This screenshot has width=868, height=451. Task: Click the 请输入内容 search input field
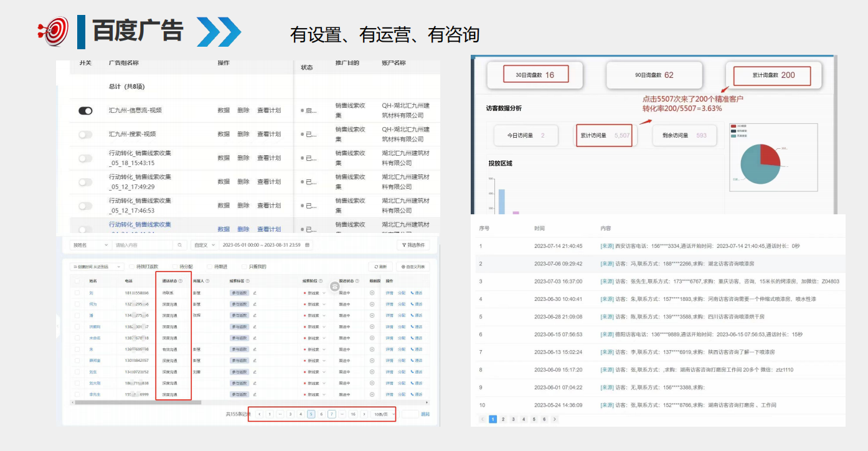[x=143, y=245]
